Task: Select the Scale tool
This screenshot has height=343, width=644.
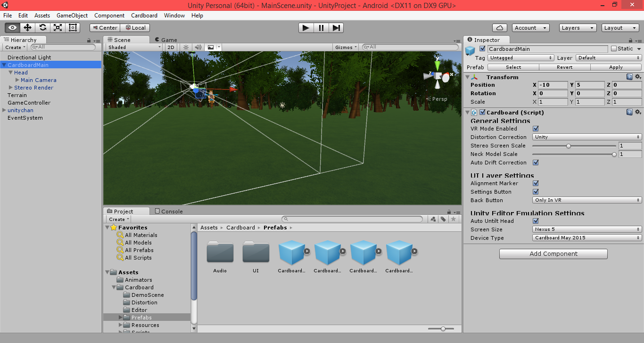Action: click(x=58, y=28)
